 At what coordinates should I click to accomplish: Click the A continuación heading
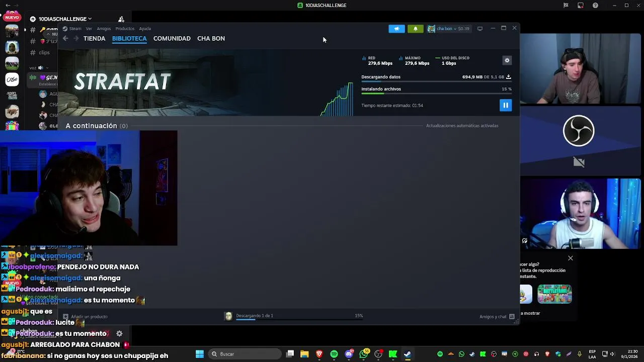coord(91,126)
